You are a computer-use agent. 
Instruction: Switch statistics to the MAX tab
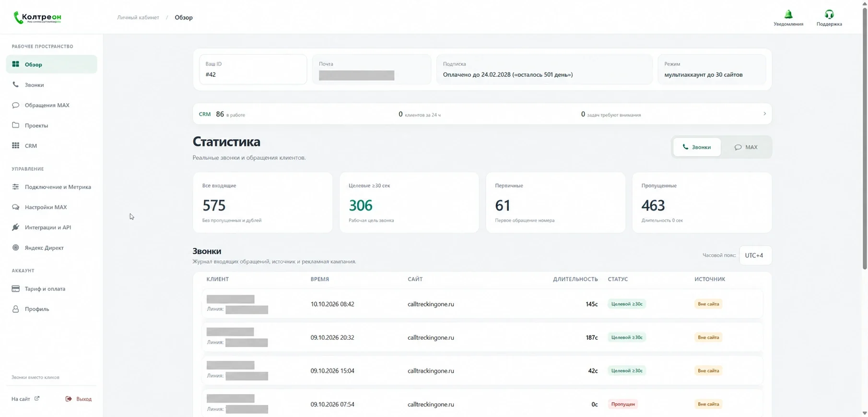(x=746, y=147)
